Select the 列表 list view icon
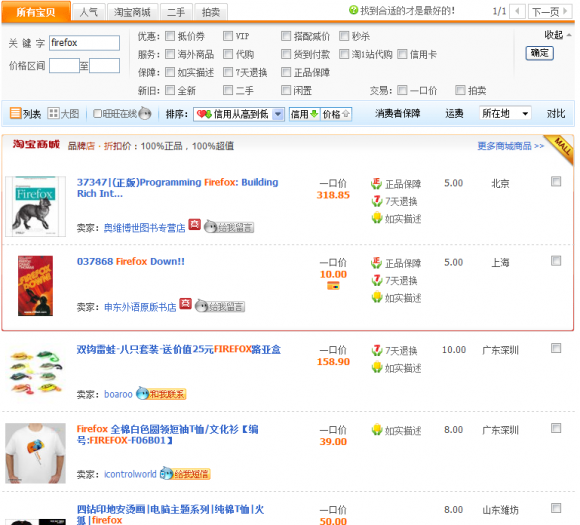This screenshot has height=525, width=580. (x=16, y=113)
